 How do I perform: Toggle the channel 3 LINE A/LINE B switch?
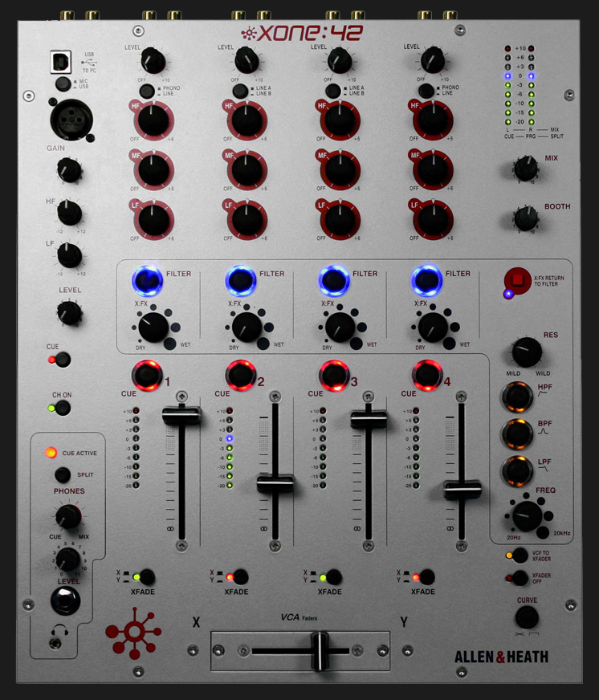(333, 91)
